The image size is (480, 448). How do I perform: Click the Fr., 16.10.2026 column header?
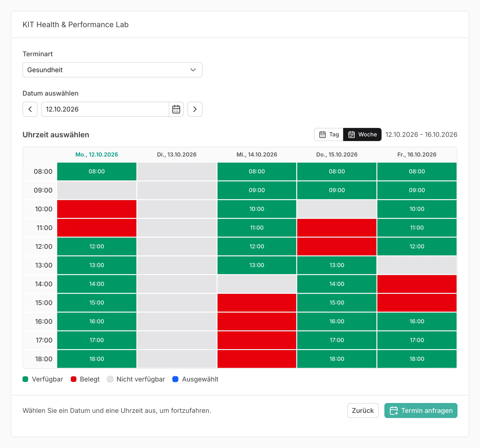click(x=417, y=154)
